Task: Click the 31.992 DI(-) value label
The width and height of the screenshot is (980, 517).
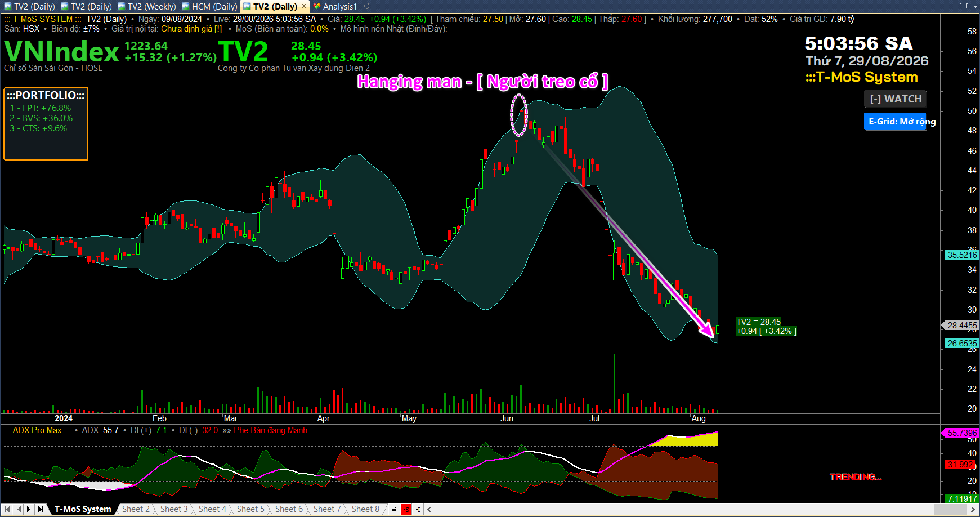Action: (x=960, y=465)
